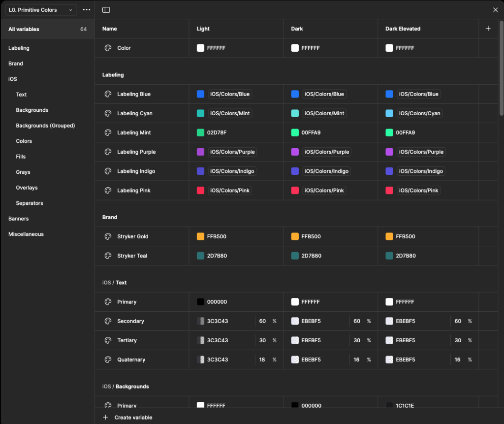Click the palette icon for Secondary text
The image size is (504, 424).
click(108, 321)
